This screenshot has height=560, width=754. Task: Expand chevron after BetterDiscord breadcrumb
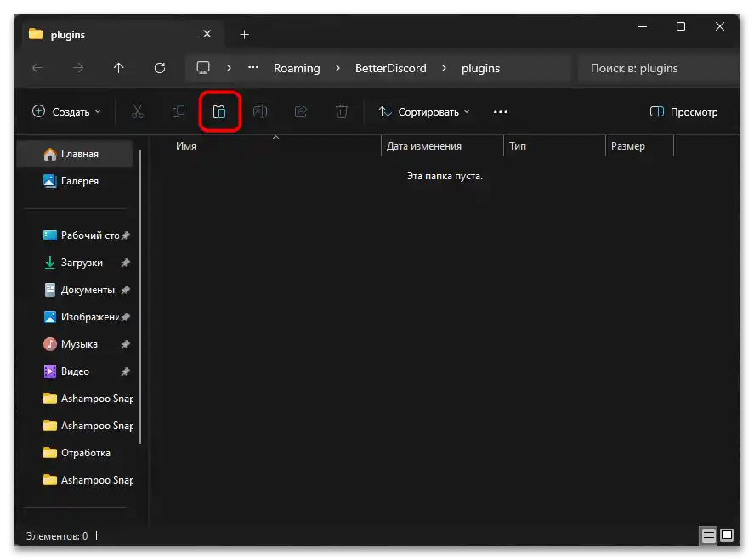coord(444,68)
